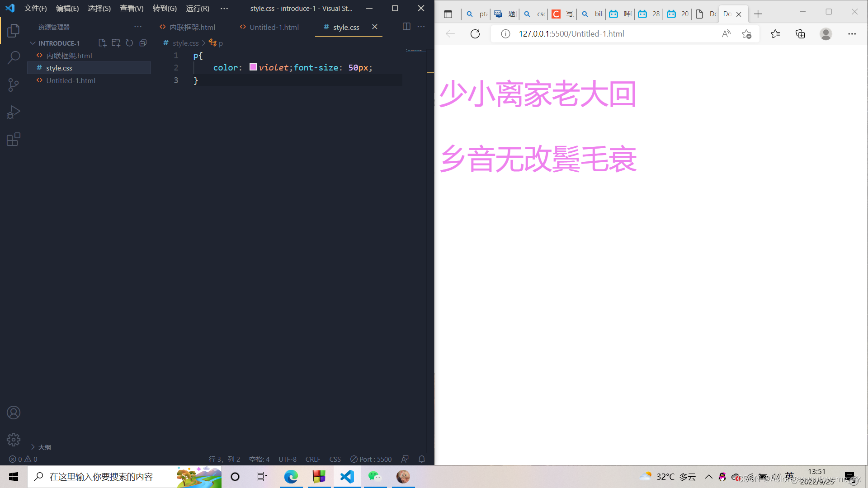
Task: Open the 文件(F) menu
Action: click(x=35, y=8)
